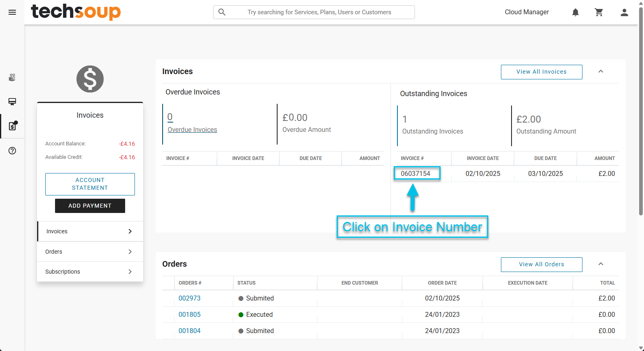The height and width of the screenshot is (351, 644).
Task: Click the £2.00 Outstanding Amount value
Action: click(529, 119)
